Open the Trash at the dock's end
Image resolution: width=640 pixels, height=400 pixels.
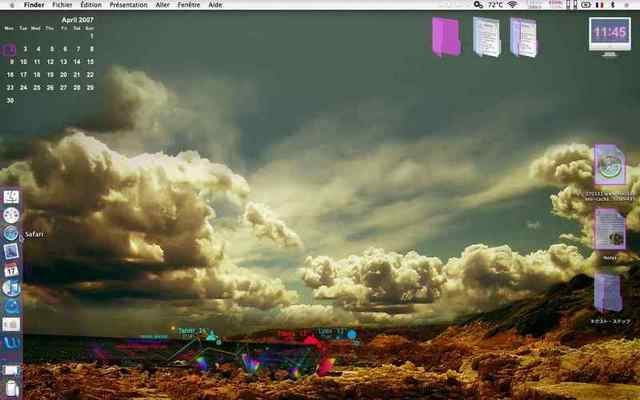[x=11, y=389]
